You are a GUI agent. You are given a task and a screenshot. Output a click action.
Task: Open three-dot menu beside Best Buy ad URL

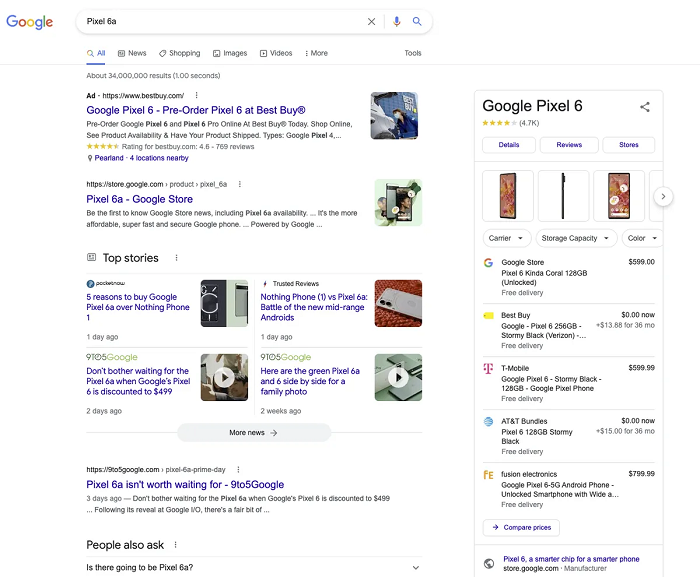pos(196,95)
